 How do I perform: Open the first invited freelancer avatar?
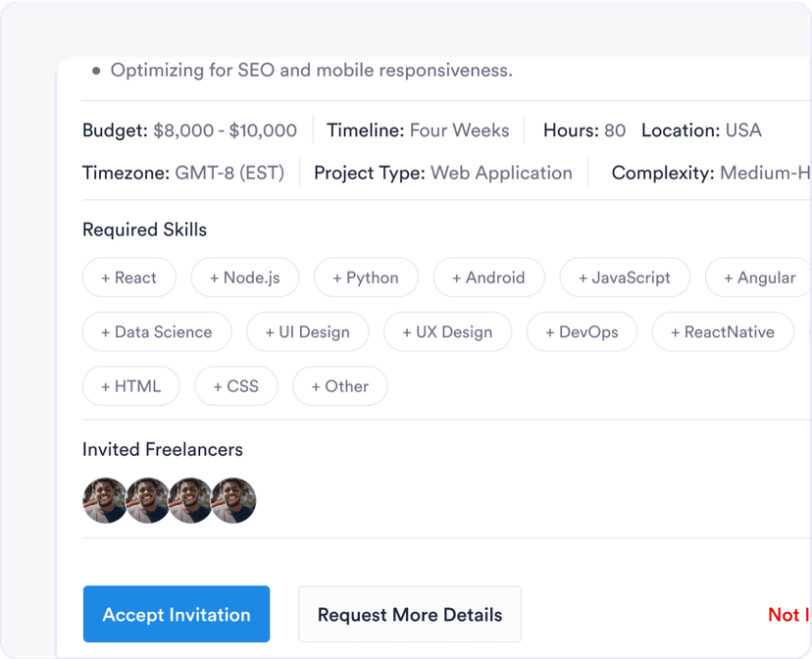pyautogui.click(x=104, y=500)
